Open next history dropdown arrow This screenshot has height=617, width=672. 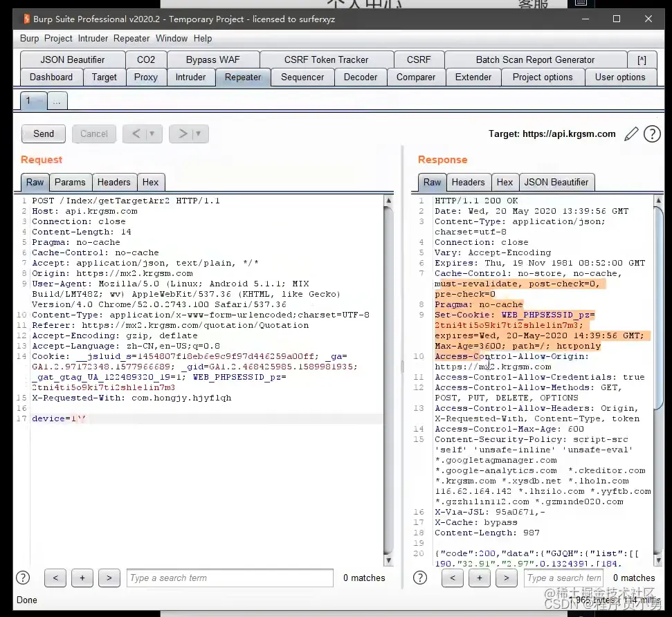(x=198, y=133)
